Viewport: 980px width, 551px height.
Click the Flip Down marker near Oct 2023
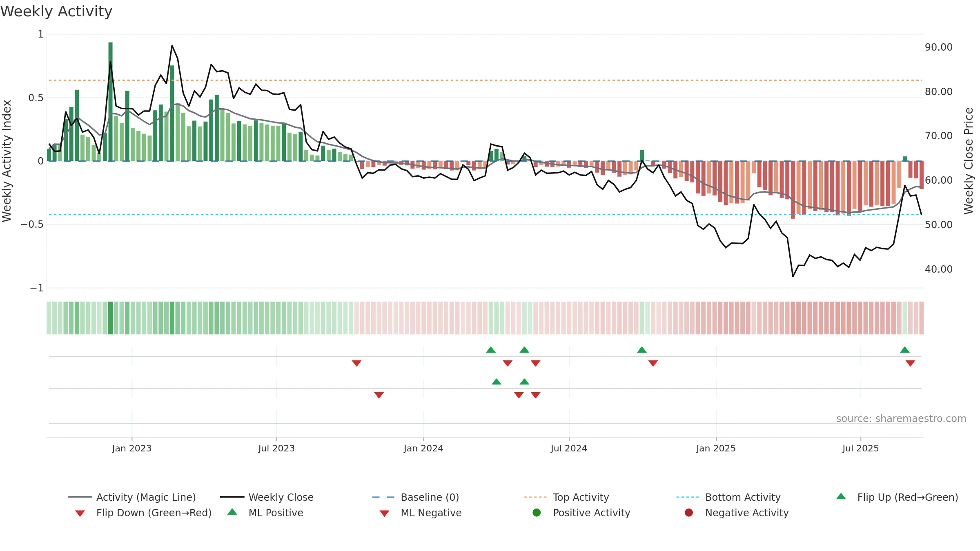356,363
